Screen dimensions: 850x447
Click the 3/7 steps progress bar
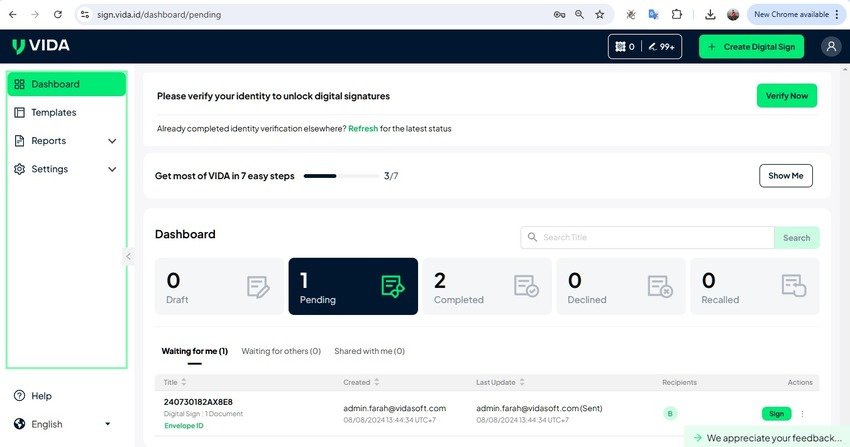(339, 176)
